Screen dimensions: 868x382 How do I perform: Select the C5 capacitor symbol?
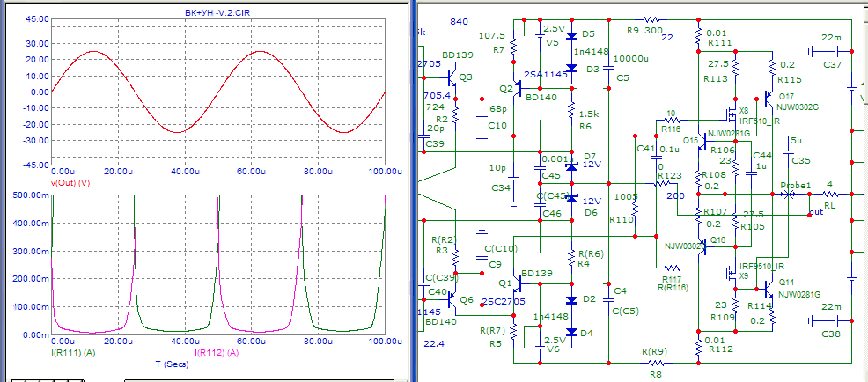point(609,69)
